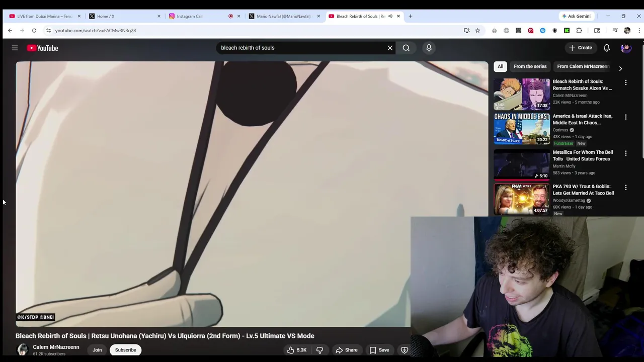Image resolution: width=644 pixels, height=362 pixels.
Task: Open a new browser tab
Action: (x=411, y=16)
